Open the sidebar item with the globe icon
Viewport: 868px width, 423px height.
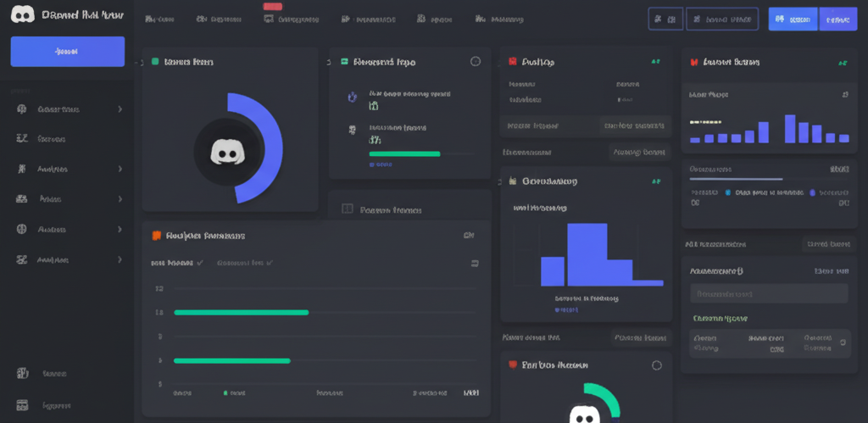point(66,229)
